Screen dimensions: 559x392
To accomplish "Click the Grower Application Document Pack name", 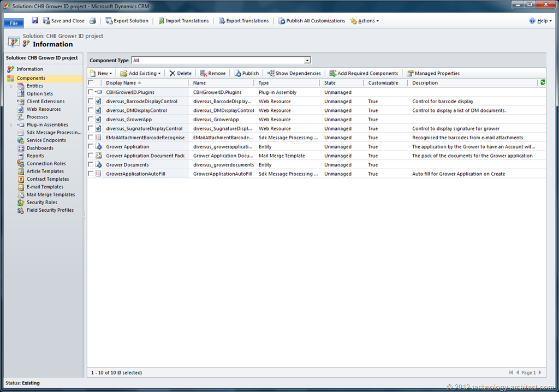I will click(145, 156).
